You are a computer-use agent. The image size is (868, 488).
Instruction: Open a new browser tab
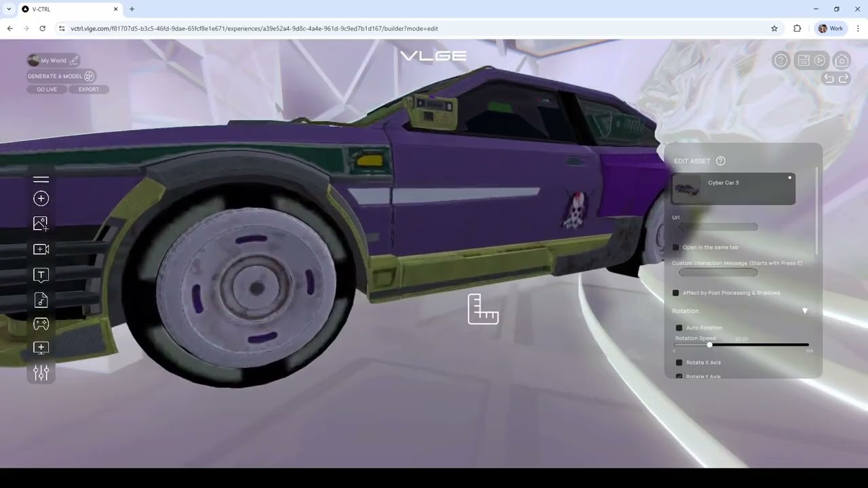coord(132,9)
